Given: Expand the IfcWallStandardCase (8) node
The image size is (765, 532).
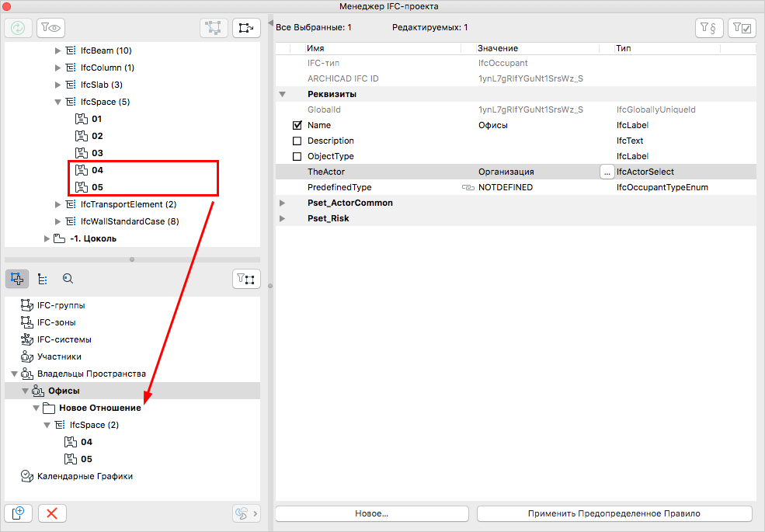Looking at the screenshot, I should point(57,221).
